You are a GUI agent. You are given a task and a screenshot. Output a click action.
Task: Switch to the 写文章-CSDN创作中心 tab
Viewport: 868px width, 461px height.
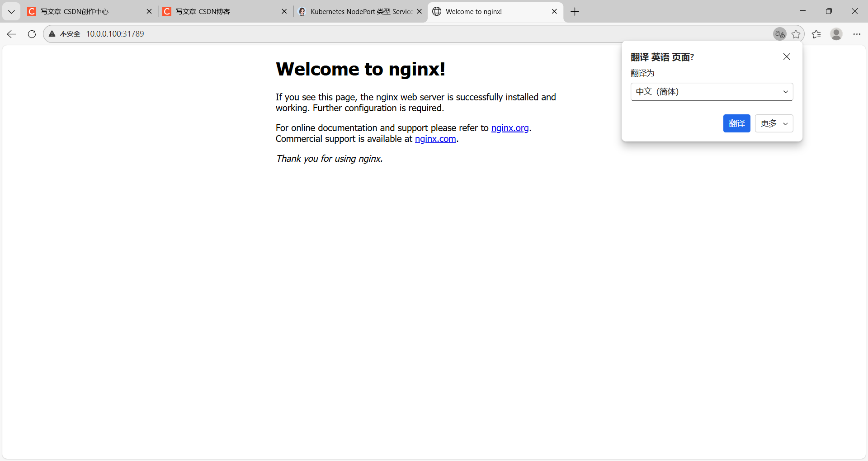click(90, 12)
